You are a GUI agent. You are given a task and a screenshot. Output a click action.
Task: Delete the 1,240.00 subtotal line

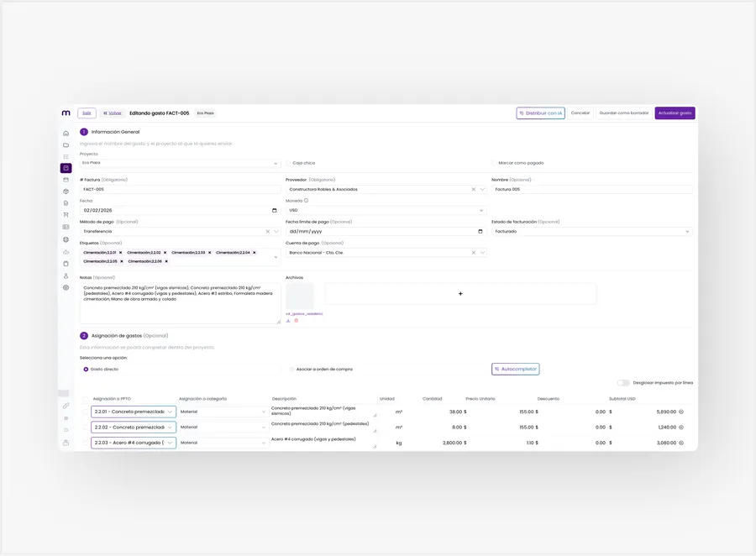[681, 427]
